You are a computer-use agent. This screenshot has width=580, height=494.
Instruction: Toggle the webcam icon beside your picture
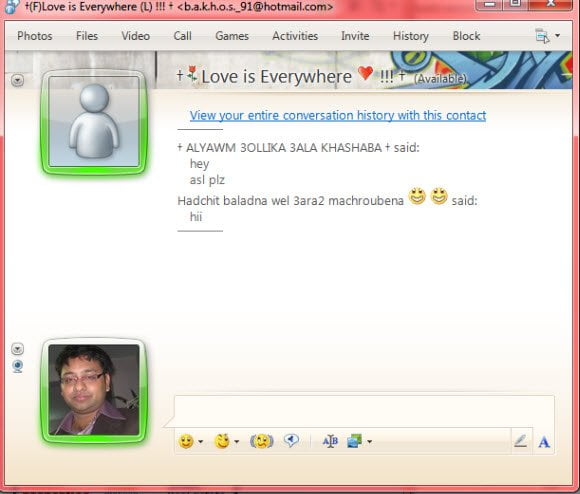point(17,366)
